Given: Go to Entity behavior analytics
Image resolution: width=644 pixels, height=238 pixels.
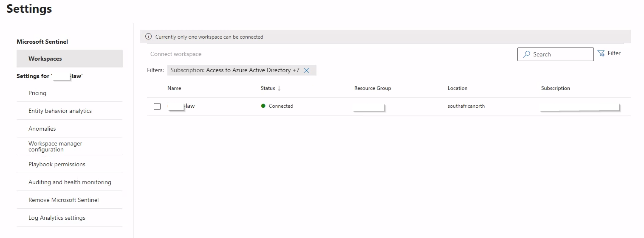Looking at the screenshot, I should [x=60, y=111].
